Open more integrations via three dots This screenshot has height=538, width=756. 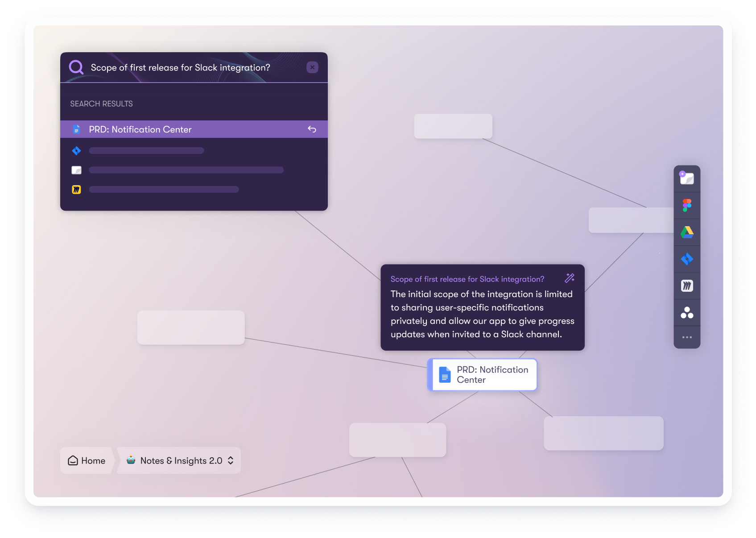click(x=687, y=337)
